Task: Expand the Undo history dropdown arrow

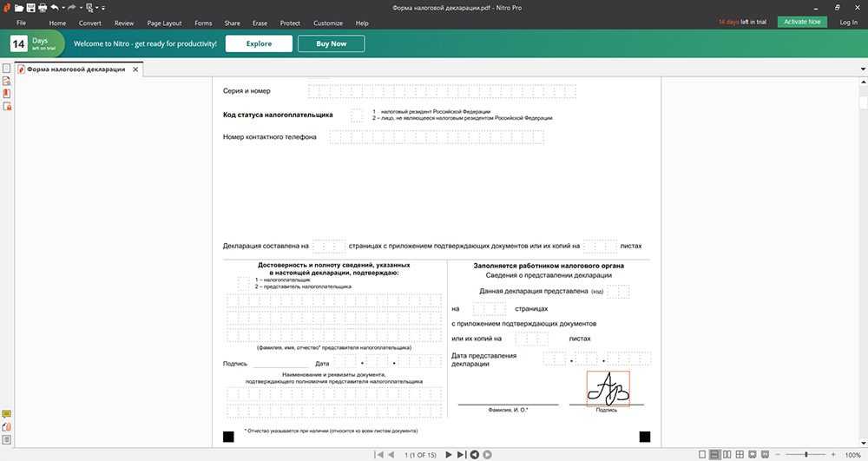Action: 62,7
